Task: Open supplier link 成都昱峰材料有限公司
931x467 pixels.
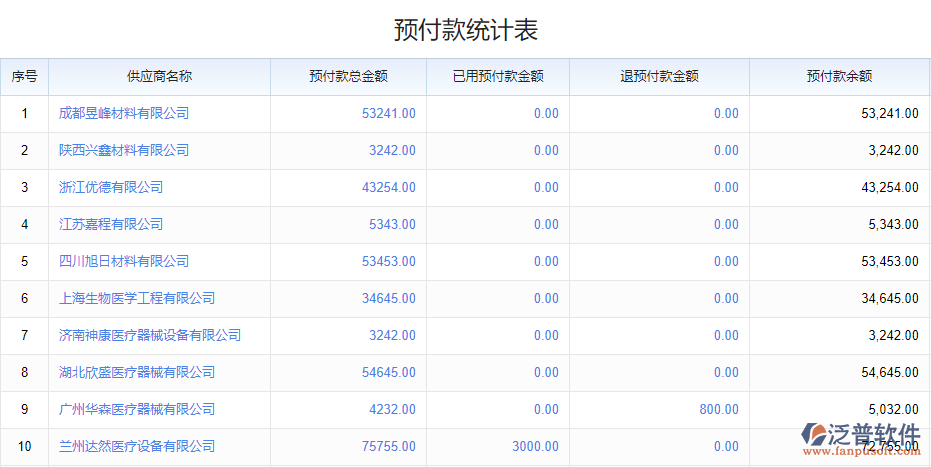Action: tap(124, 113)
